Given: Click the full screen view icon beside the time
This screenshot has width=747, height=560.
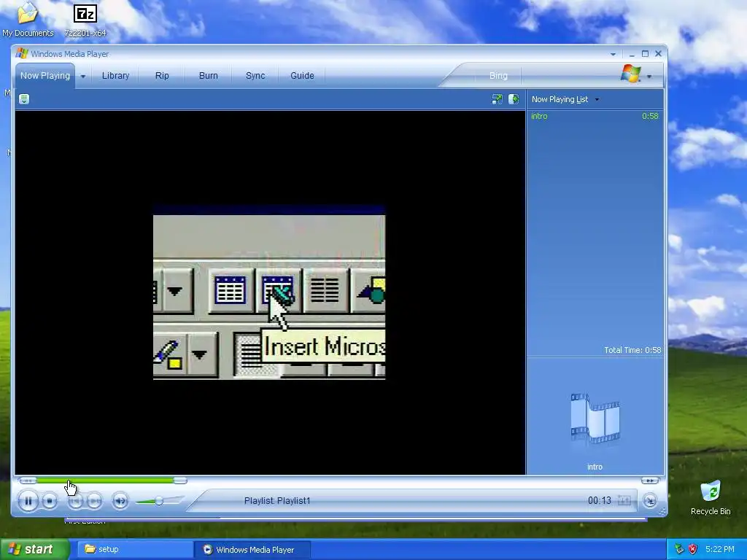Looking at the screenshot, I should point(624,500).
